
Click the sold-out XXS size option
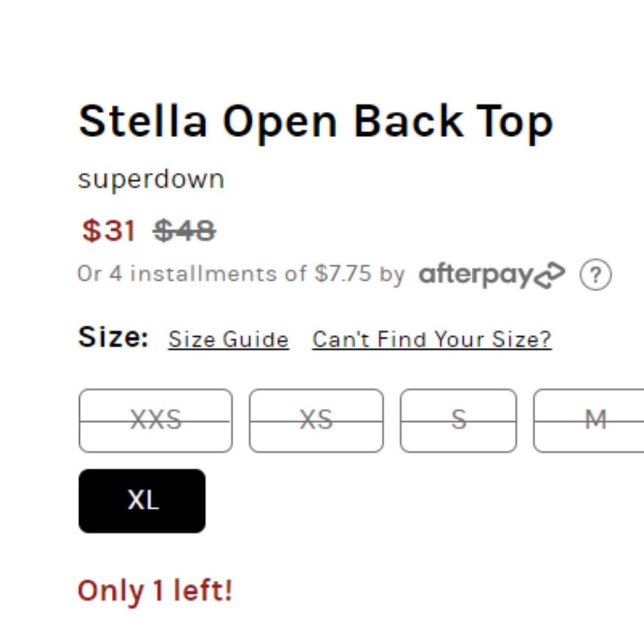155,419
